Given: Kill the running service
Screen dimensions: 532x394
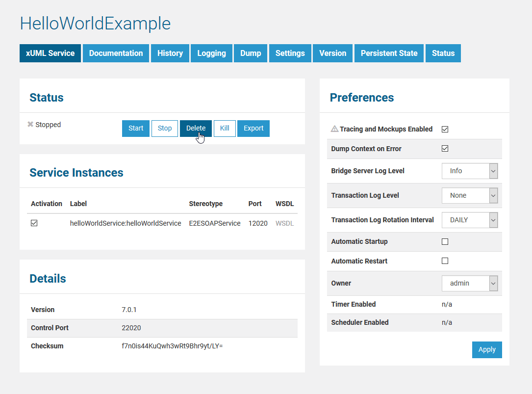Looking at the screenshot, I should [x=225, y=128].
